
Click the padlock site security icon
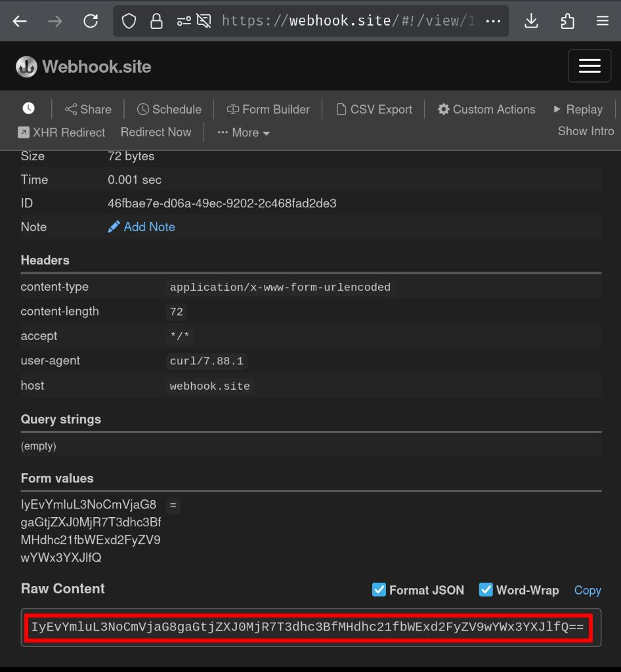(156, 21)
